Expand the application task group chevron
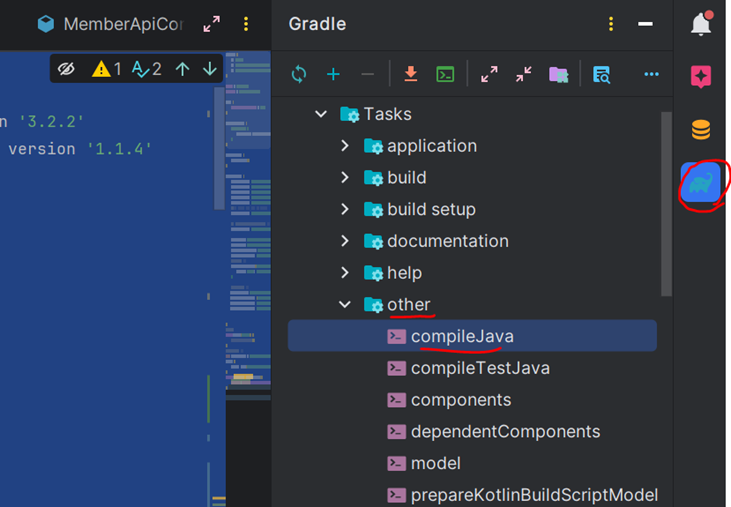 (x=345, y=146)
